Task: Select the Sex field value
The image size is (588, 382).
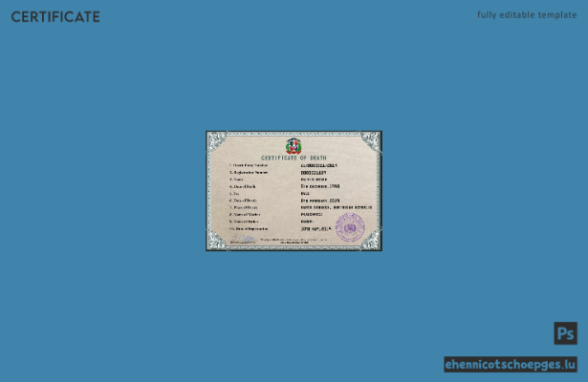Action: [305, 193]
